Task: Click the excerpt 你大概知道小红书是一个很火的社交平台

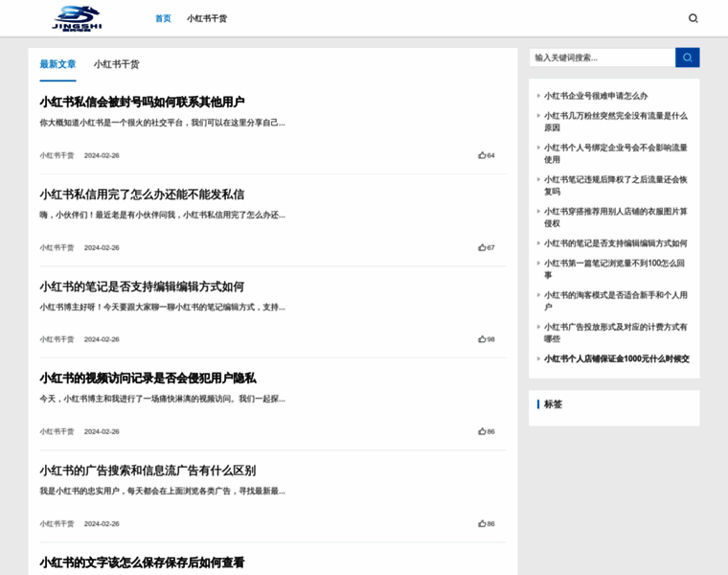Action: coord(163,123)
